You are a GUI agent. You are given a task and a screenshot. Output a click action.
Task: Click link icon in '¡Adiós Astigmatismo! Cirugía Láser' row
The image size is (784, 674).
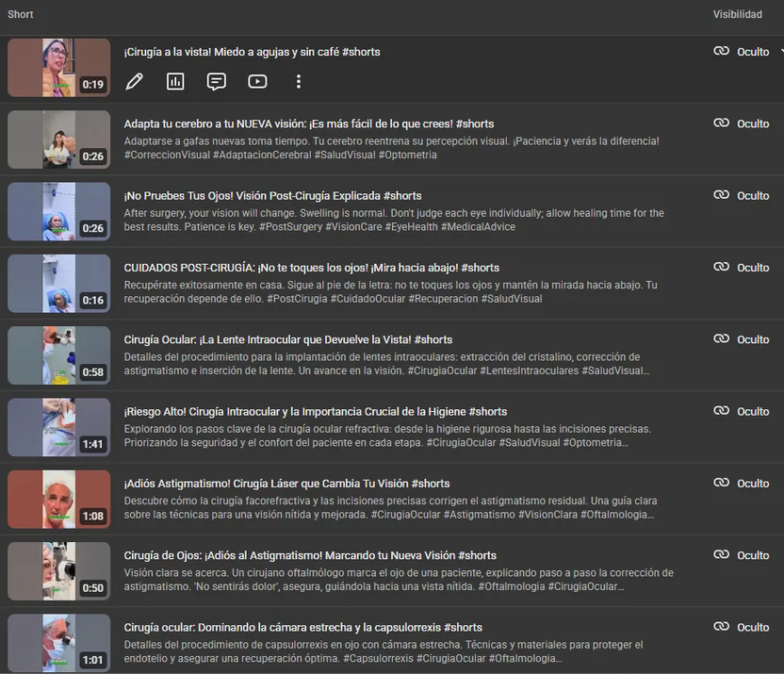[721, 483]
